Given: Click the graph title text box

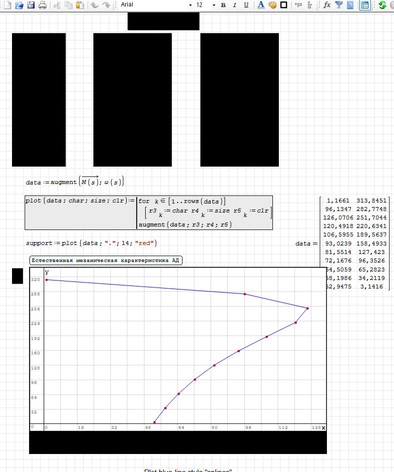Looking at the screenshot, I should [x=106, y=260].
